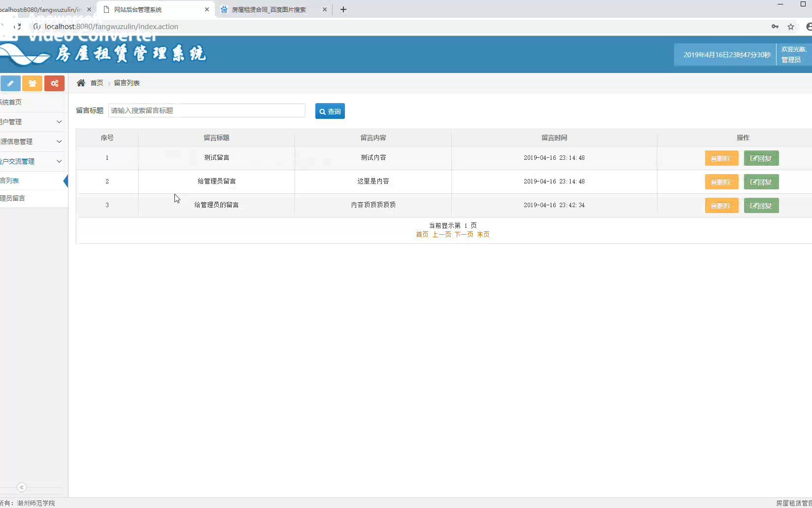Screen dimensions: 812x508
Task: Delete the 测试留言 row
Action: pyautogui.click(x=721, y=158)
